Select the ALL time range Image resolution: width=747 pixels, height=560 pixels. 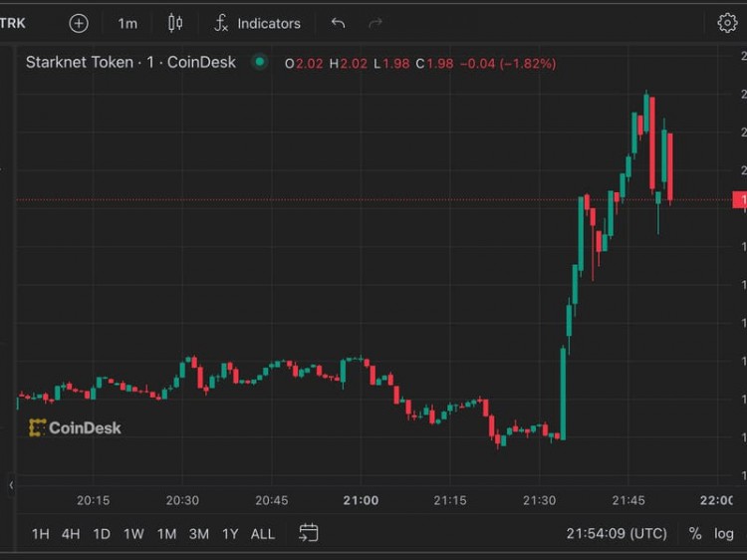[263, 534]
